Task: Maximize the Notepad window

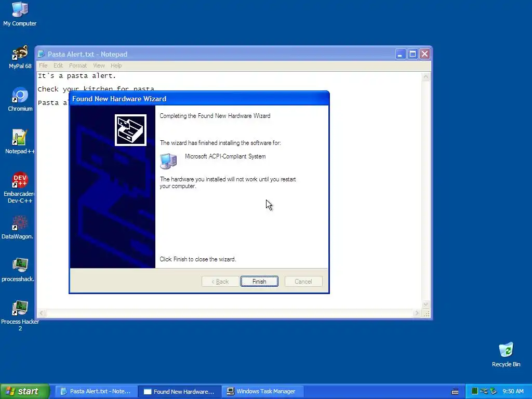Action: [x=413, y=54]
